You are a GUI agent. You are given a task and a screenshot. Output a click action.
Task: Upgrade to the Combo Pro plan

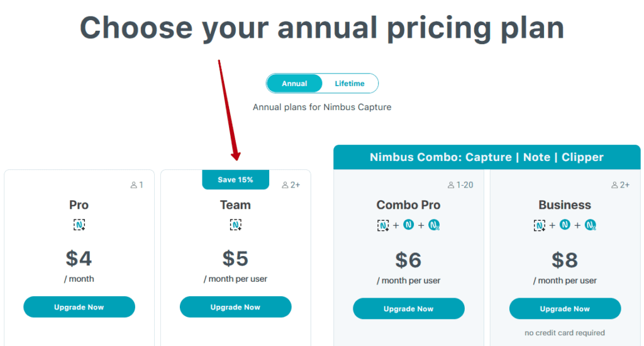tap(409, 309)
